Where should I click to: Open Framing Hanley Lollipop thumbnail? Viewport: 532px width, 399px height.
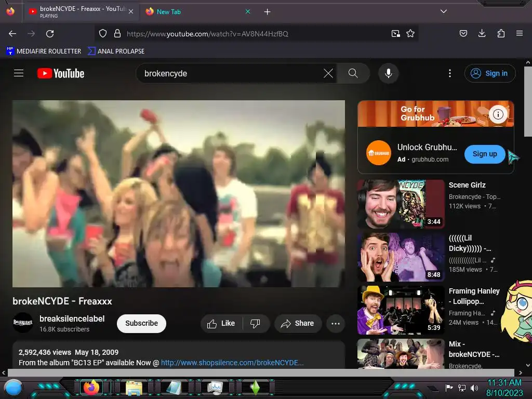pos(401,310)
